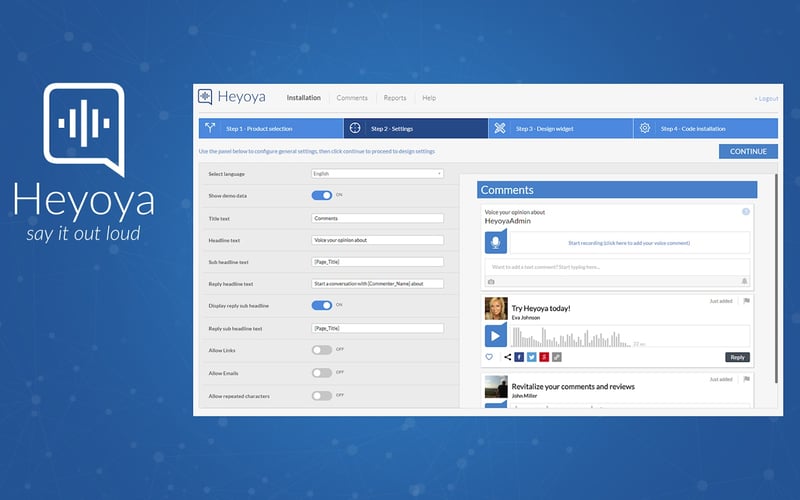Image resolution: width=800 pixels, height=500 pixels.
Task: Click the Step 2 settings crosshair icon
Action: pyautogui.click(x=355, y=128)
